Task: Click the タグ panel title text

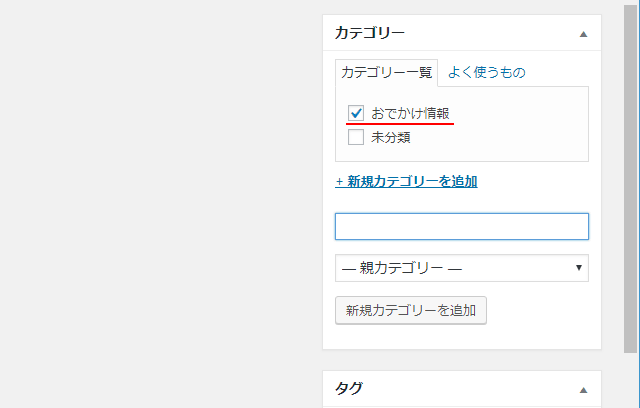Action: tap(349, 390)
